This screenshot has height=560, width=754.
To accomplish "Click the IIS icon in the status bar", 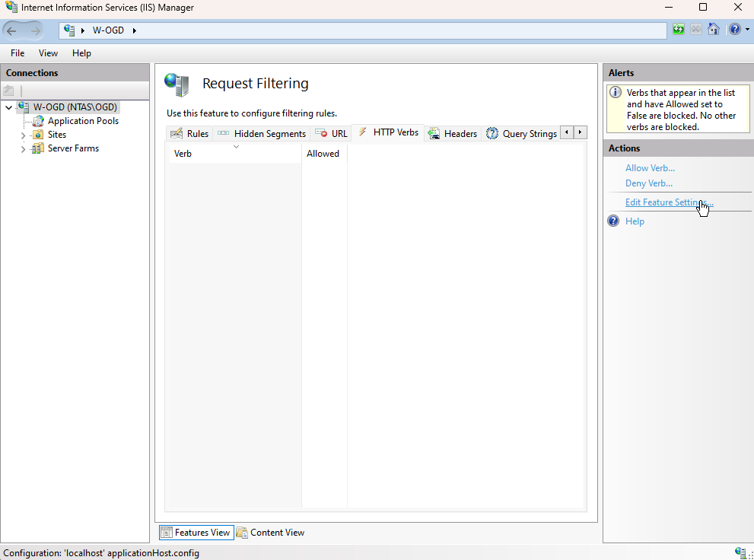I will coord(739,552).
